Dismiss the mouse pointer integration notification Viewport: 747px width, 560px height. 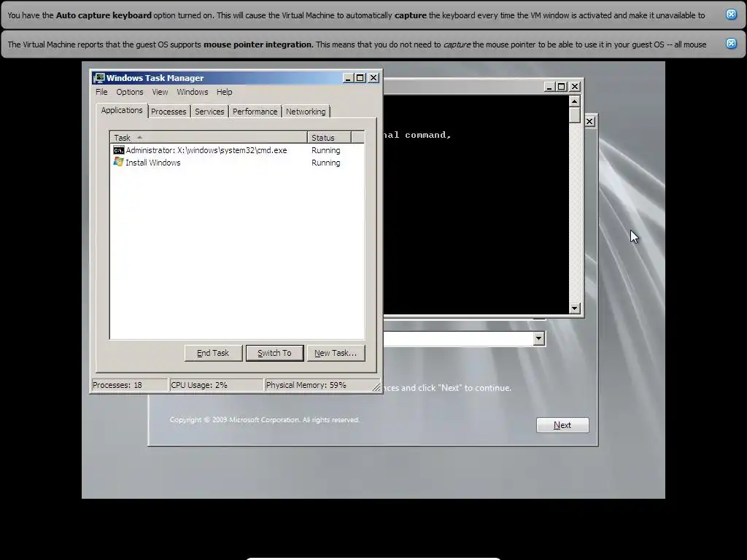pyautogui.click(x=731, y=43)
